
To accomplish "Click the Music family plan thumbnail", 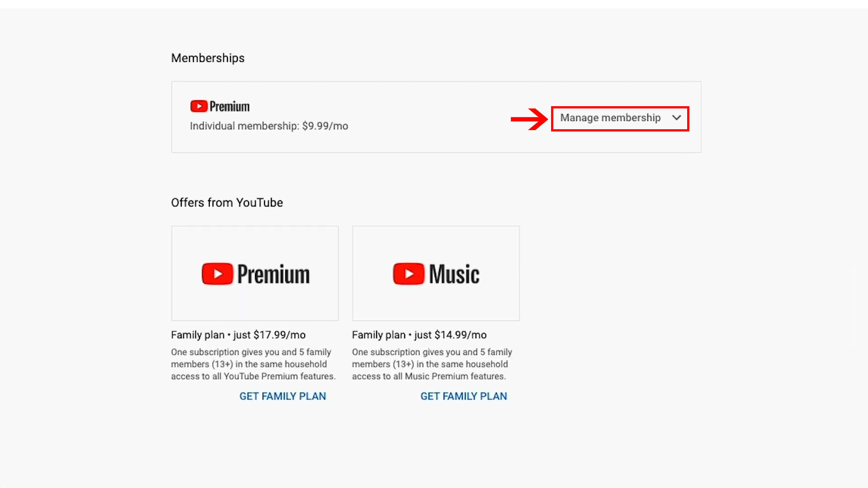I will pyautogui.click(x=435, y=273).
